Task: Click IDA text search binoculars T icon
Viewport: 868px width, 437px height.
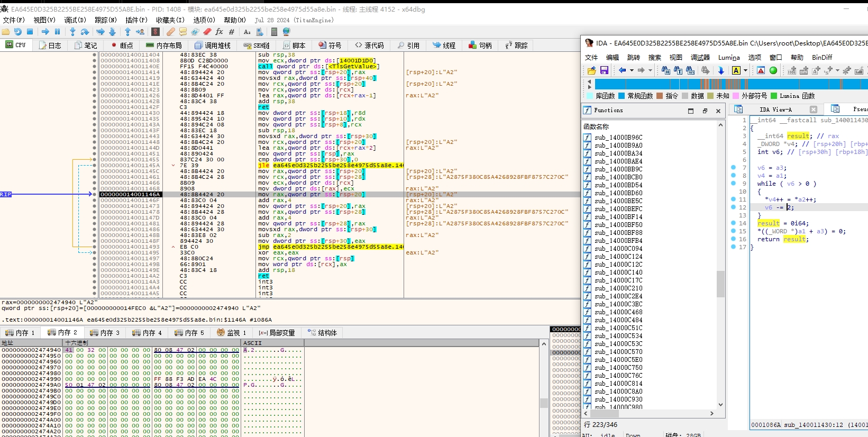Action: point(678,70)
